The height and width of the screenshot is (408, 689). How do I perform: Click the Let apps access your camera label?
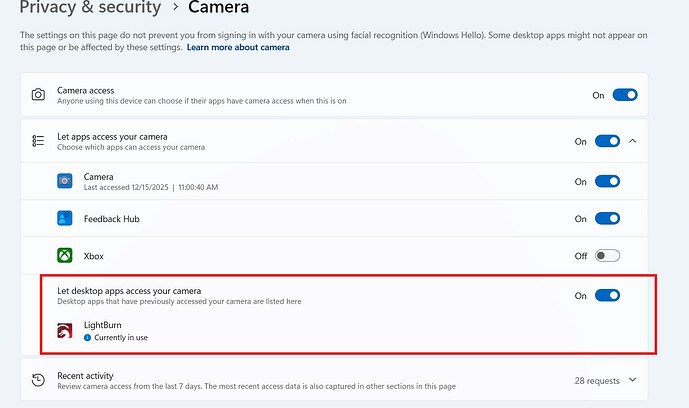click(112, 137)
